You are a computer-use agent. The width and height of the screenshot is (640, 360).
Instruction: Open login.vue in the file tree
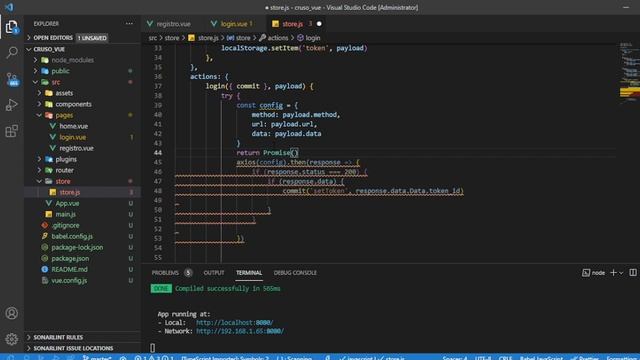[x=73, y=137]
